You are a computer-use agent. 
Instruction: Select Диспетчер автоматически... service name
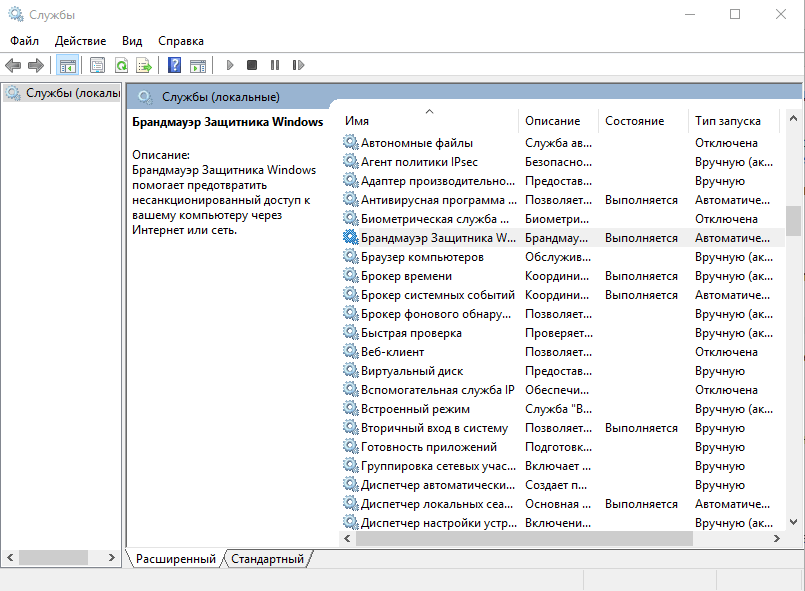click(437, 485)
